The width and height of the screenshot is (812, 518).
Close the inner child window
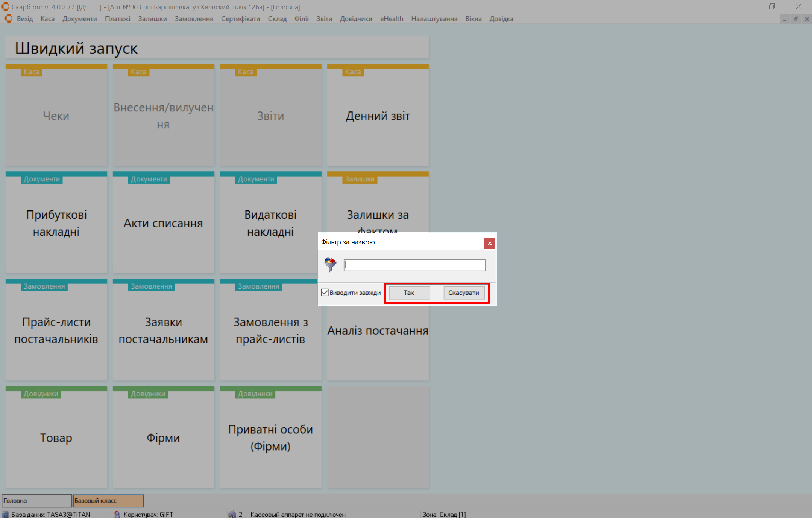(807, 19)
